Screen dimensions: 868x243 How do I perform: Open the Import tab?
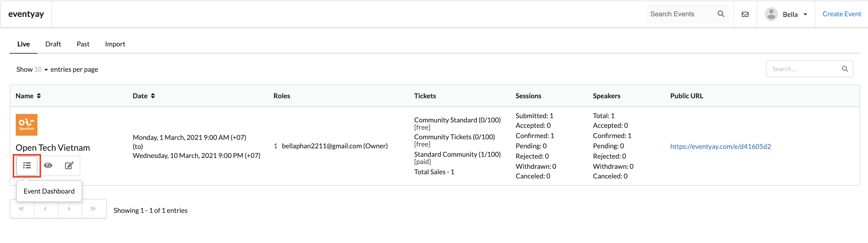point(115,44)
